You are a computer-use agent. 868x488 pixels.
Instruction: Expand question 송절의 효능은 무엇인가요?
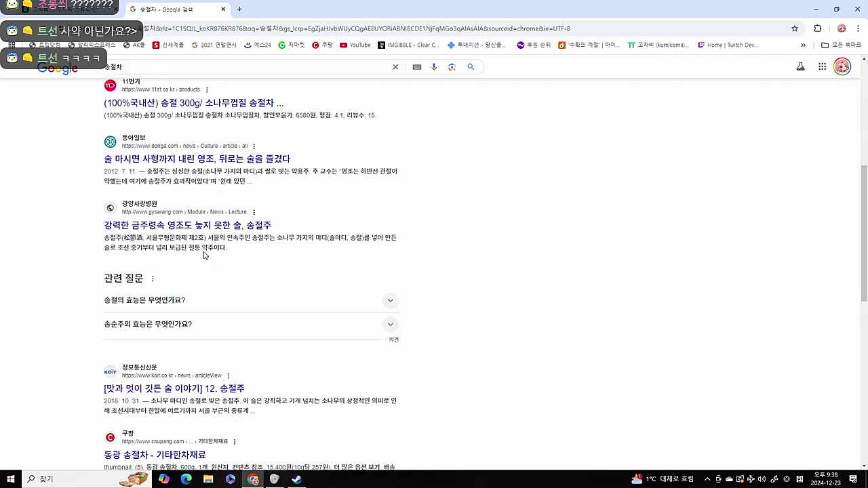(251, 300)
